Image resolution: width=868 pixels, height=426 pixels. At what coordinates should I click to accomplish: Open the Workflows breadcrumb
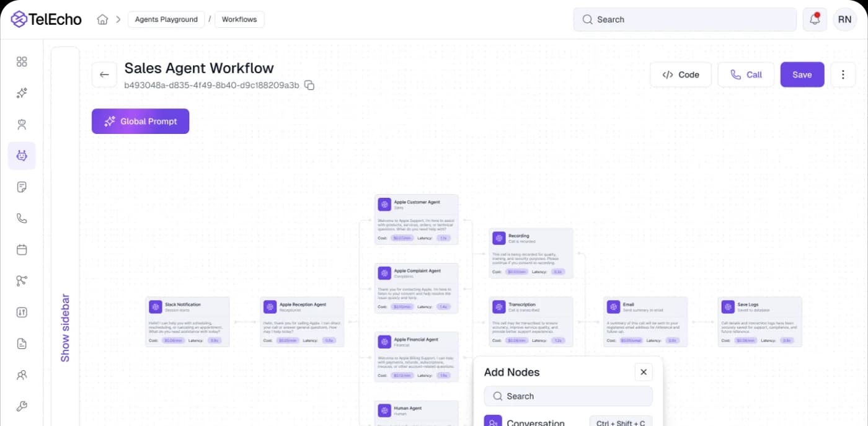pyautogui.click(x=239, y=19)
